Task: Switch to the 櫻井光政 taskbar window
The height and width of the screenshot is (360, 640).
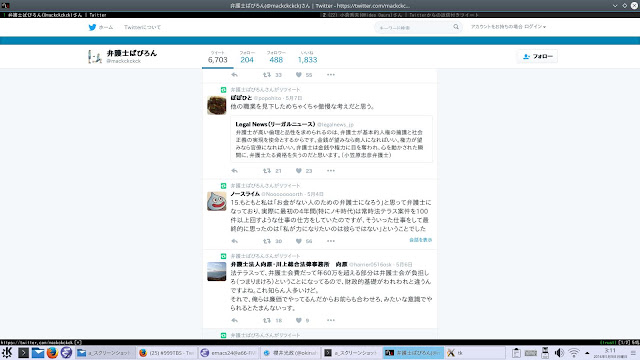Action: pos(290,353)
